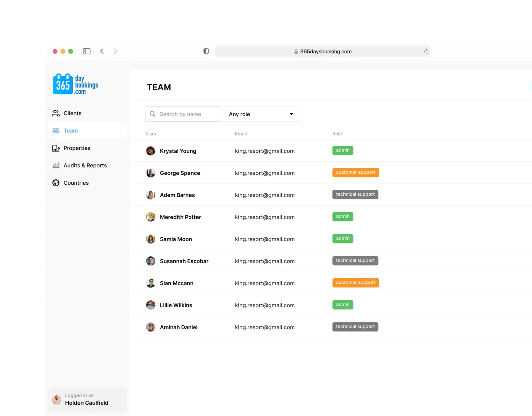Click Aminah Daniel's avatar

pyautogui.click(x=151, y=327)
